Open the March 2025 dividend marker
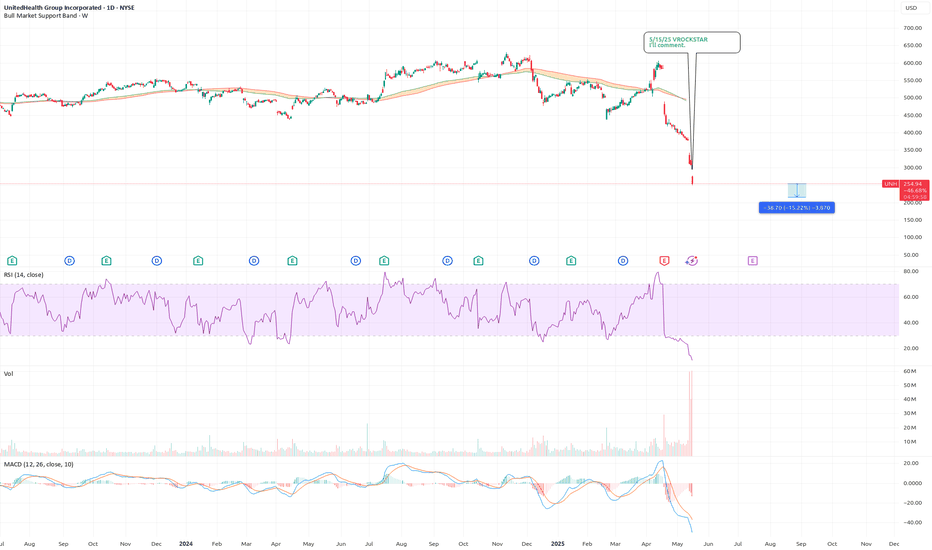Image resolution: width=932 pixels, height=550 pixels. pos(623,260)
